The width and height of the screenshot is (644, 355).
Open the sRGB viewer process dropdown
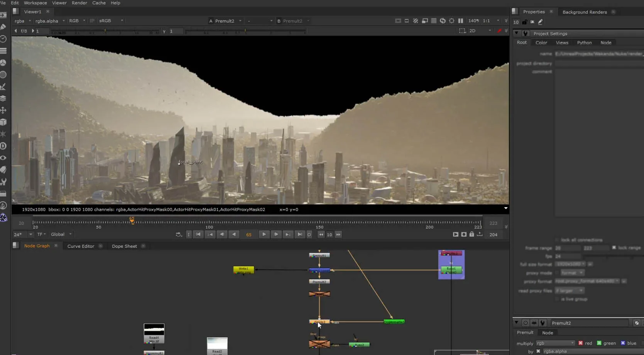point(111,21)
